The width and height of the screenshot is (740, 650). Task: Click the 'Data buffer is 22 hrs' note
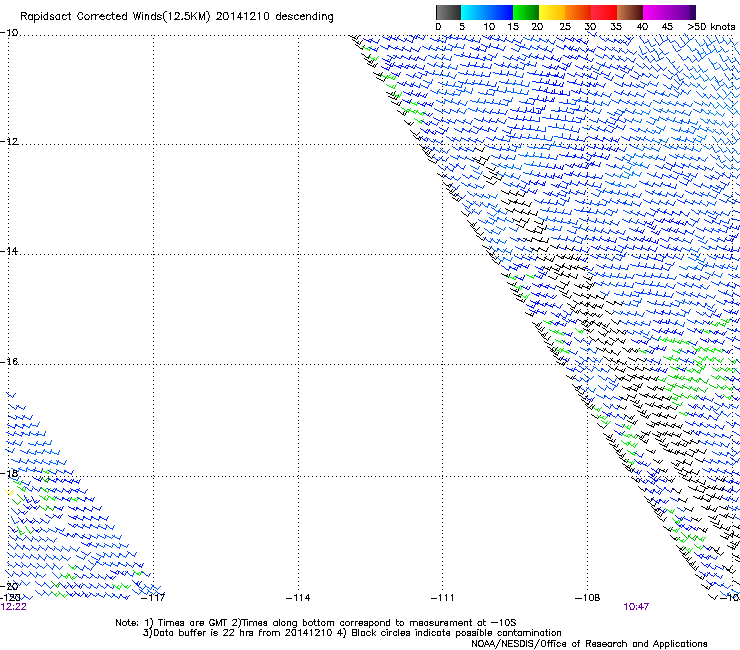[x=352, y=633]
